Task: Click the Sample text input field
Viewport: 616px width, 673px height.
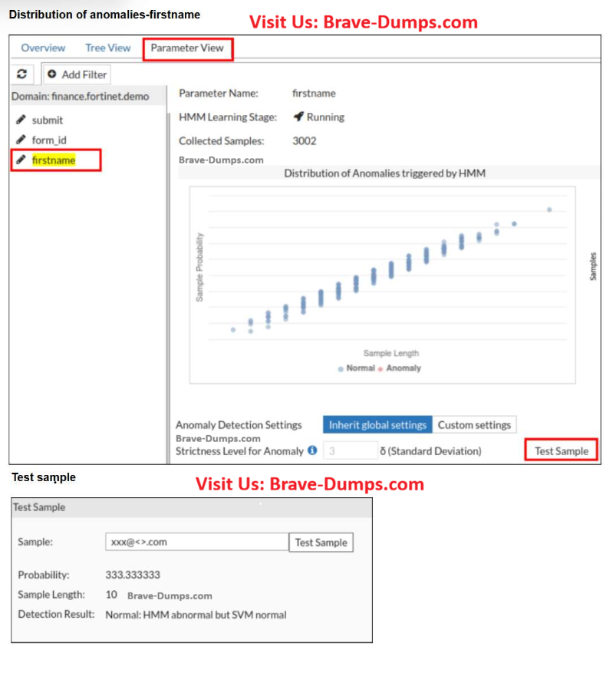Action: pos(196,543)
